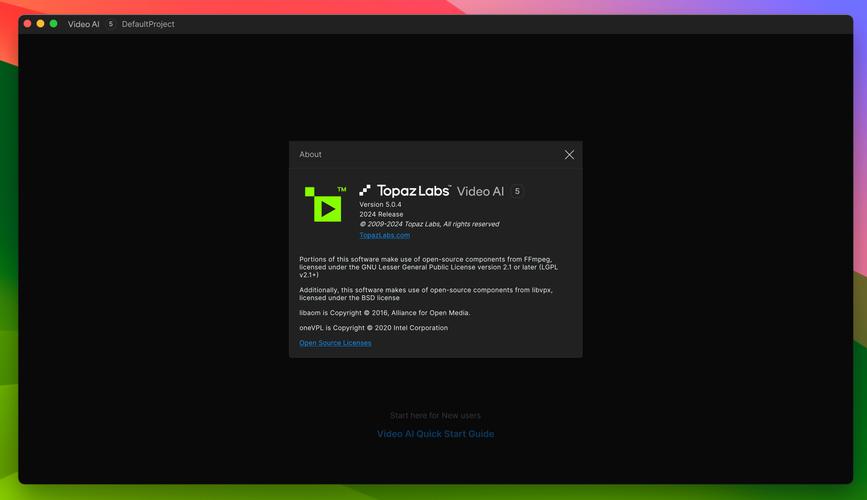Click the red close window button

point(28,24)
